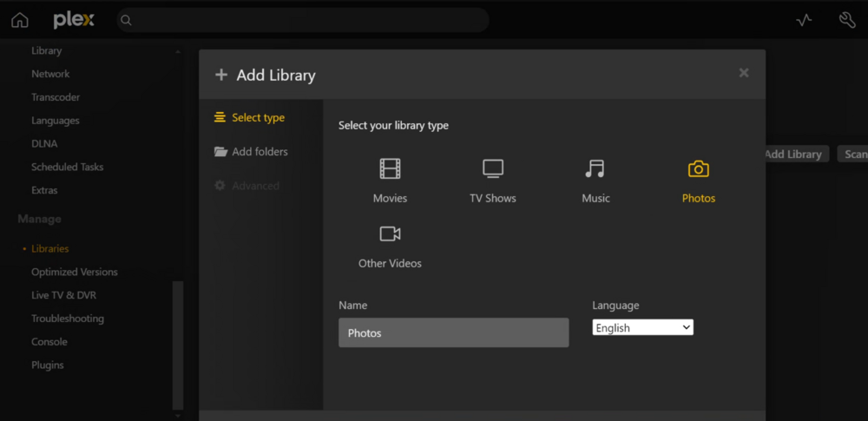Screen dimensions: 868x421
Task: Click the plus icon beside Add Library title
Action: pyautogui.click(x=221, y=75)
